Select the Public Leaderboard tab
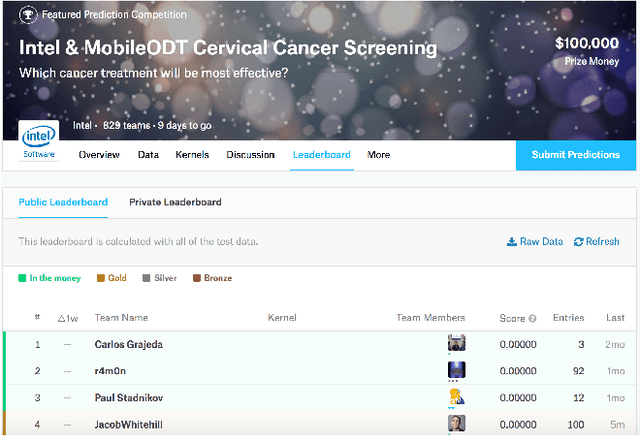Screen dimensions: 640x436 (63, 202)
